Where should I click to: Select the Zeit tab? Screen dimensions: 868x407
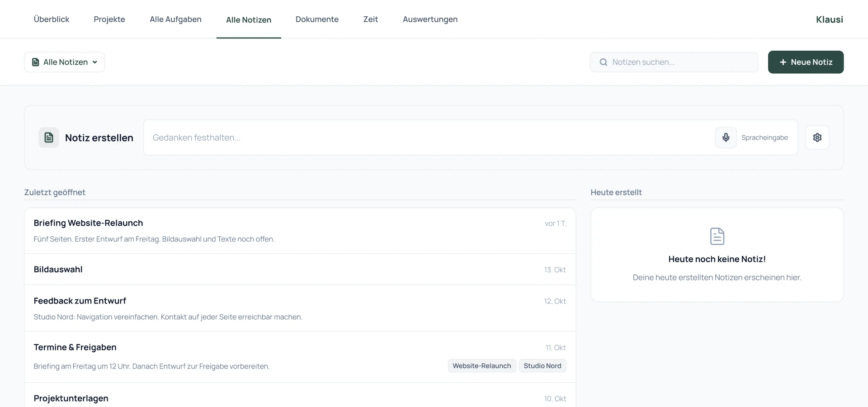coord(371,19)
